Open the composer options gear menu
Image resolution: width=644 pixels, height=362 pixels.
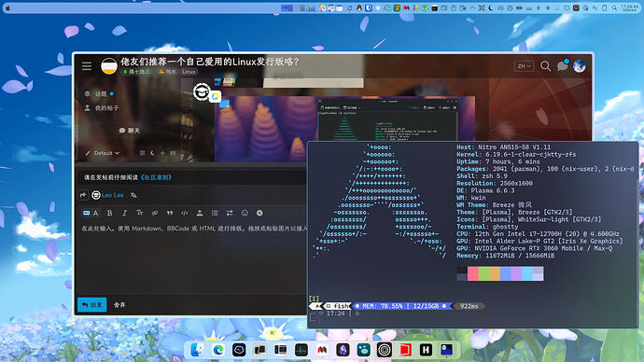click(x=259, y=213)
